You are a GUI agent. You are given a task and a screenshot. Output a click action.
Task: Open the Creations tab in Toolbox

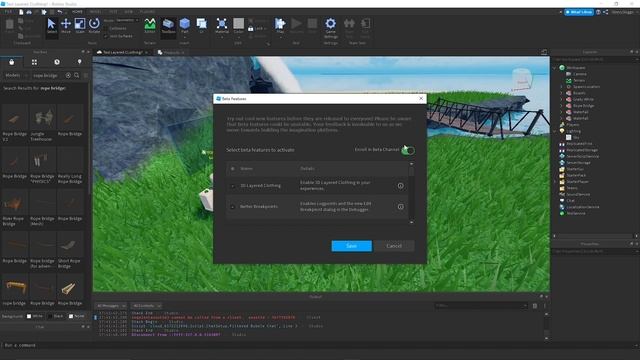click(x=79, y=62)
